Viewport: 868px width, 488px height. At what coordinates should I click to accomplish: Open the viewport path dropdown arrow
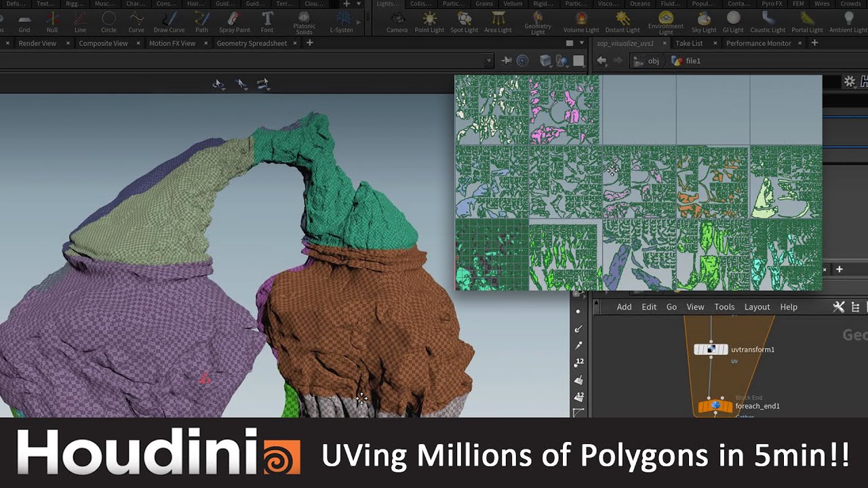489,61
